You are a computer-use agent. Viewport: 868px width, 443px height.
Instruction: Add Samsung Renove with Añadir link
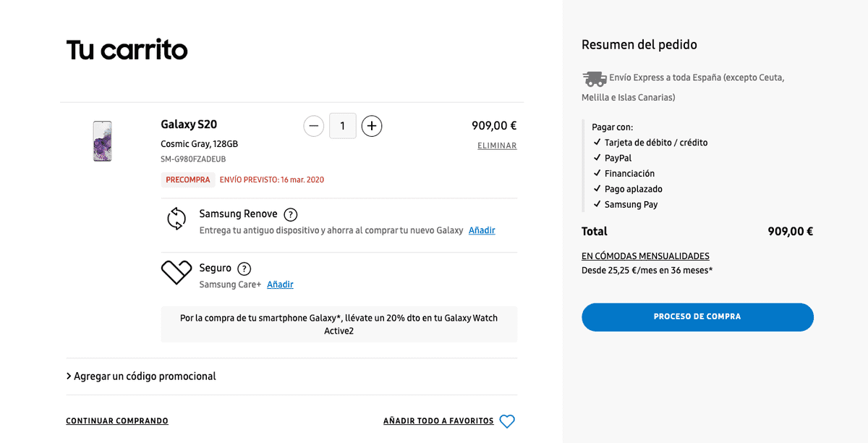pos(482,230)
